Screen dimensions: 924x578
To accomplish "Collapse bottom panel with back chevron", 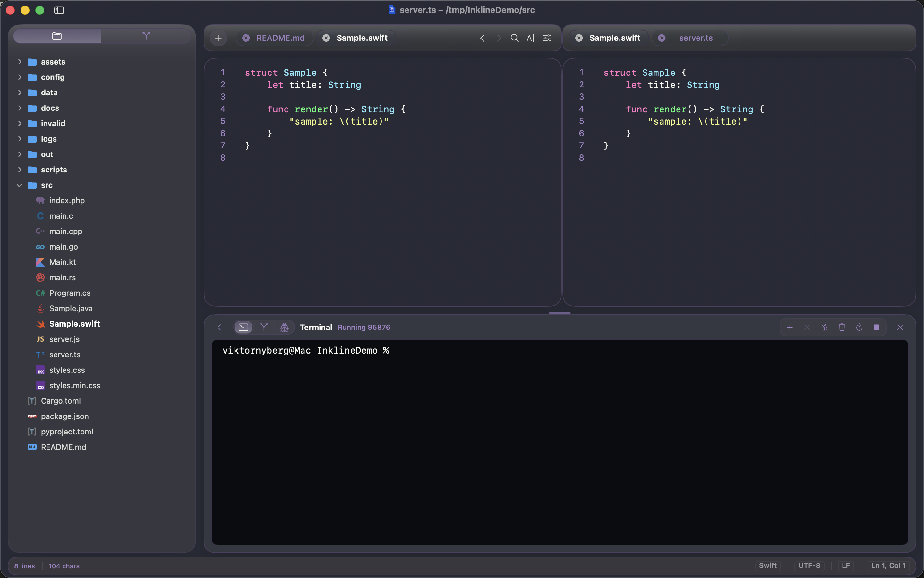I will 219,328.
